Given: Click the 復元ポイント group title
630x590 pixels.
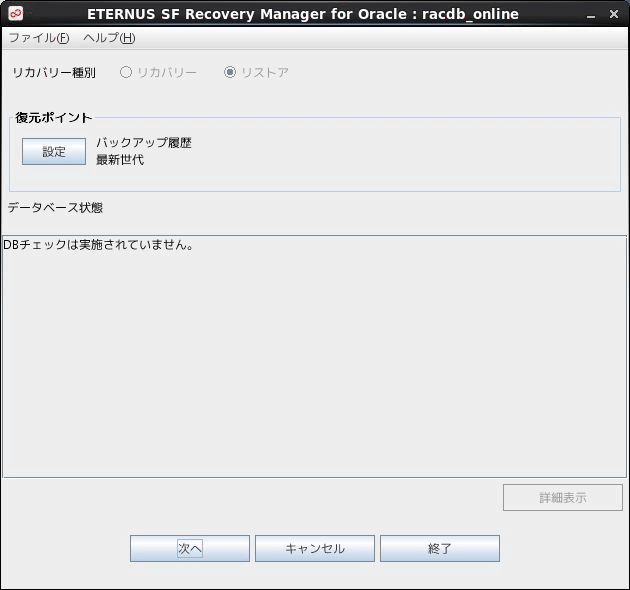Looking at the screenshot, I should (53, 118).
